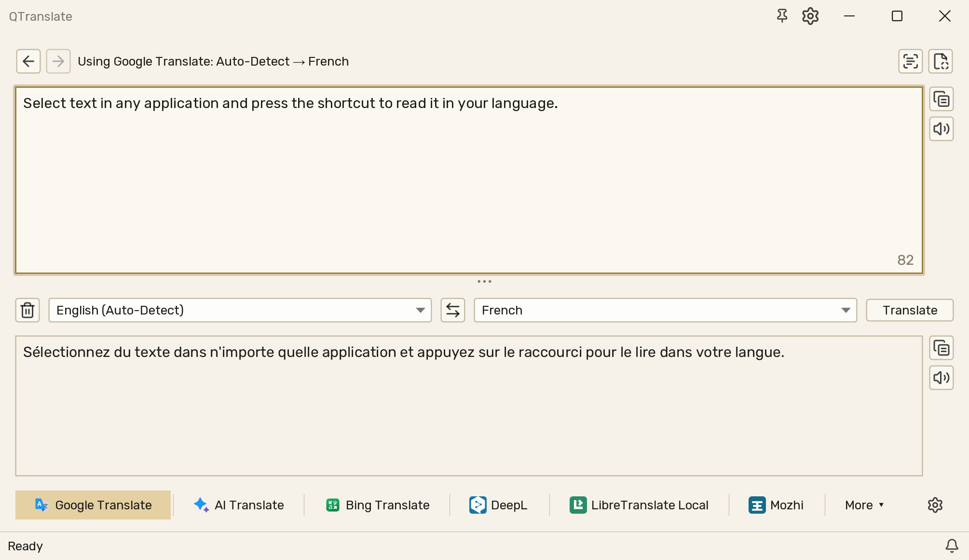Open notifications bell in status bar
969x560 pixels.
pos(952,546)
